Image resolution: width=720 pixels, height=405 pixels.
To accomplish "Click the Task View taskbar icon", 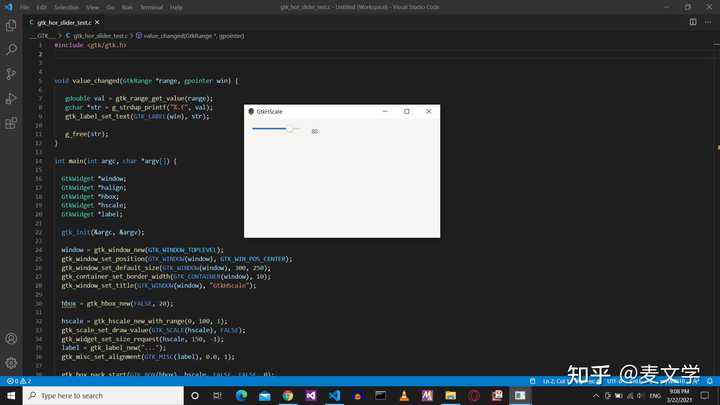I will coord(218,395).
